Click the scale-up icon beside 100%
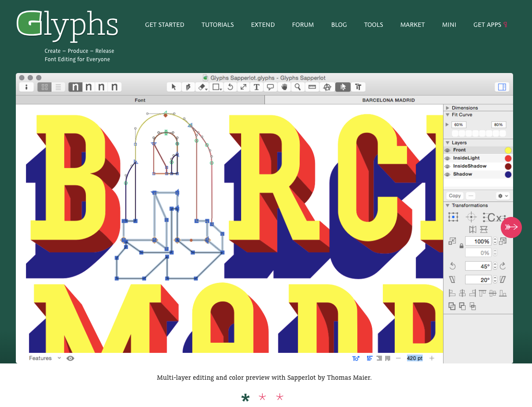This screenshot has width=532, height=407. click(x=503, y=241)
